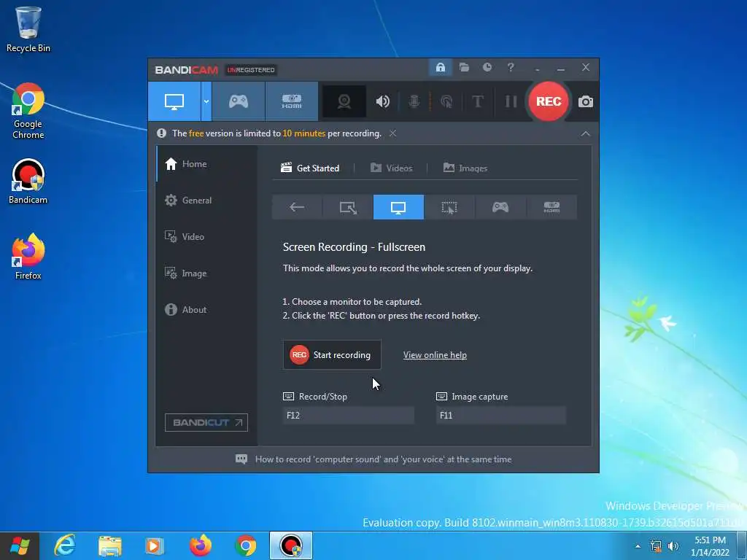This screenshot has width=747, height=560.
Task: Open Chrome from the taskbar
Action: pyautogui.click(x=246, y=545)
